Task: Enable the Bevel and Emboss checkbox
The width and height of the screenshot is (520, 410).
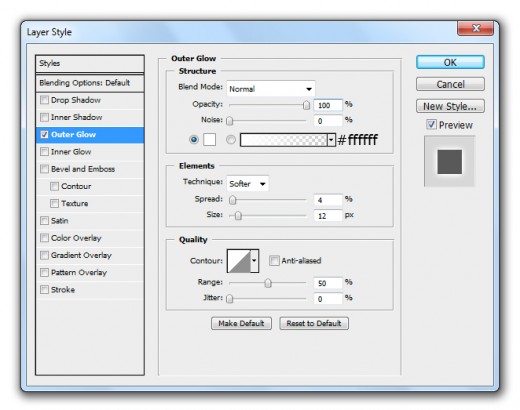Action: (x=44, y=169)
